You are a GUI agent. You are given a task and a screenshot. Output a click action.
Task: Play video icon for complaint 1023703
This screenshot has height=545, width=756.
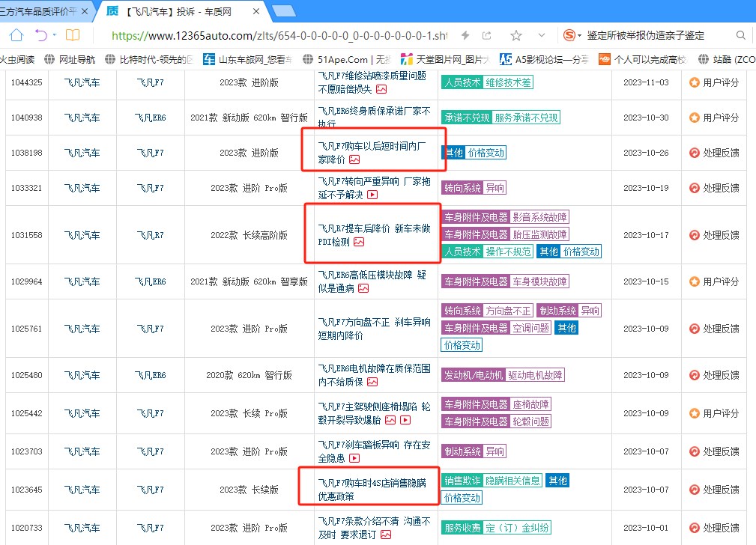[354, 458]
